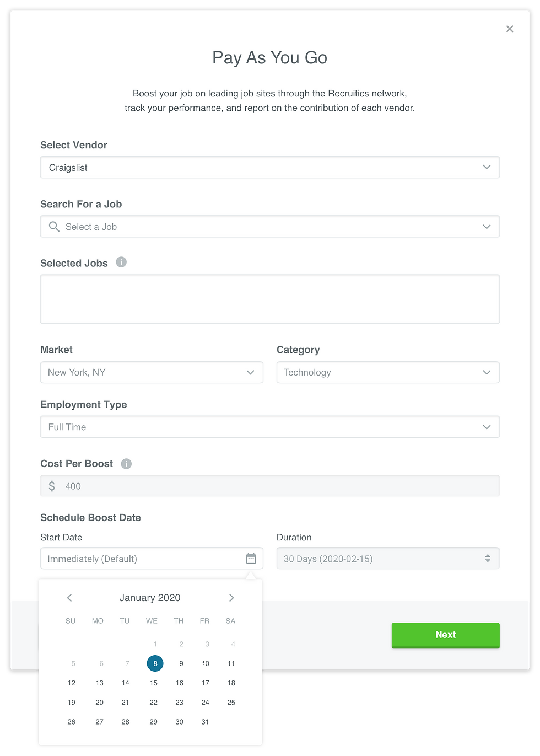
Task: Click the green Next button
Action: 445,635
